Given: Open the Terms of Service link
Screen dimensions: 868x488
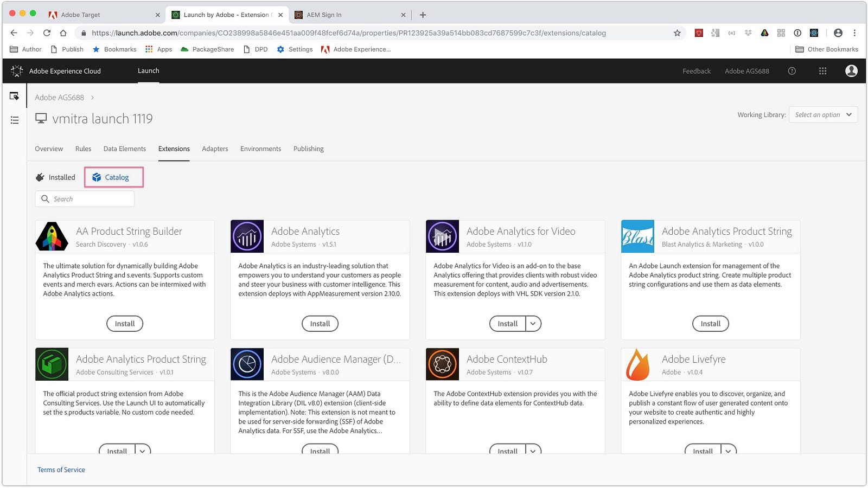Looking at the screenshot, I should click(x=61, y=470).
